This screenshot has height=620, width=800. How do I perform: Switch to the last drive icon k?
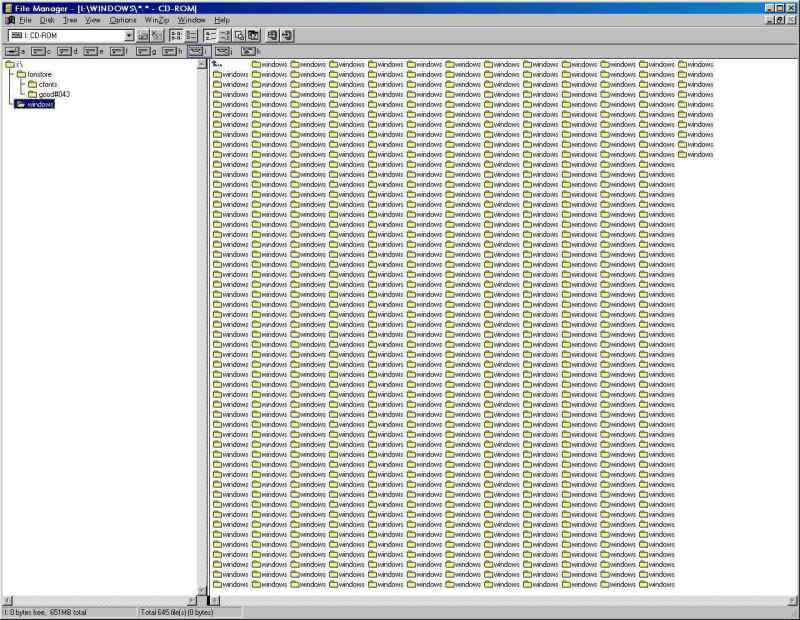(x=250, y=52)
